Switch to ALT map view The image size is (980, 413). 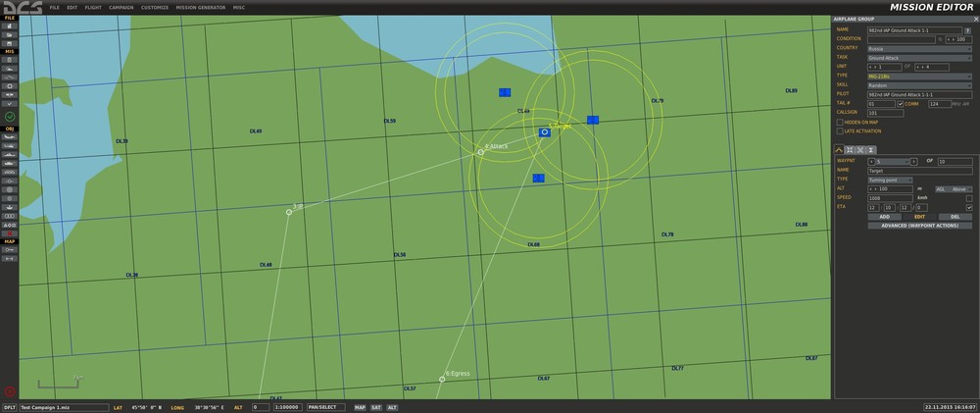click(x=392, y=407)
